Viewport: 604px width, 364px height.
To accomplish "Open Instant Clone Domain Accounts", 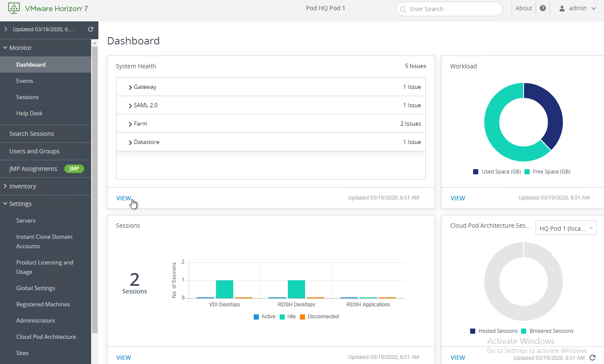I will click(45, 241).
